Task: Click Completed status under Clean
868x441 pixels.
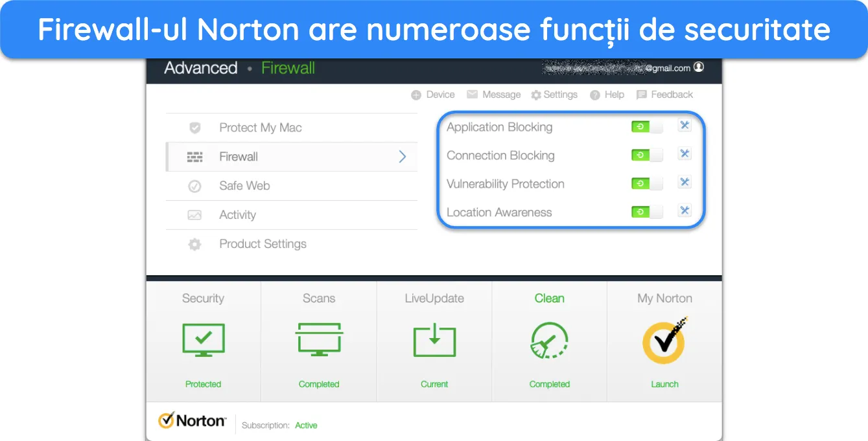Action: click(549, 384)
